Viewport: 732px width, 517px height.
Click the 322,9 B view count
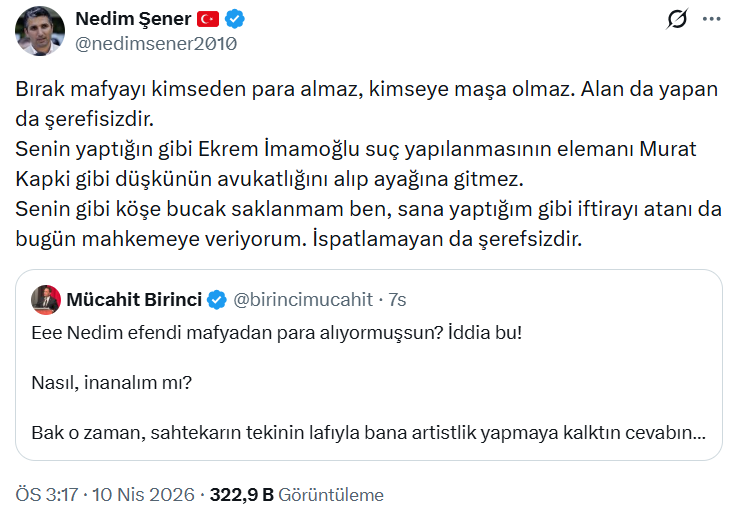[240, 495]
